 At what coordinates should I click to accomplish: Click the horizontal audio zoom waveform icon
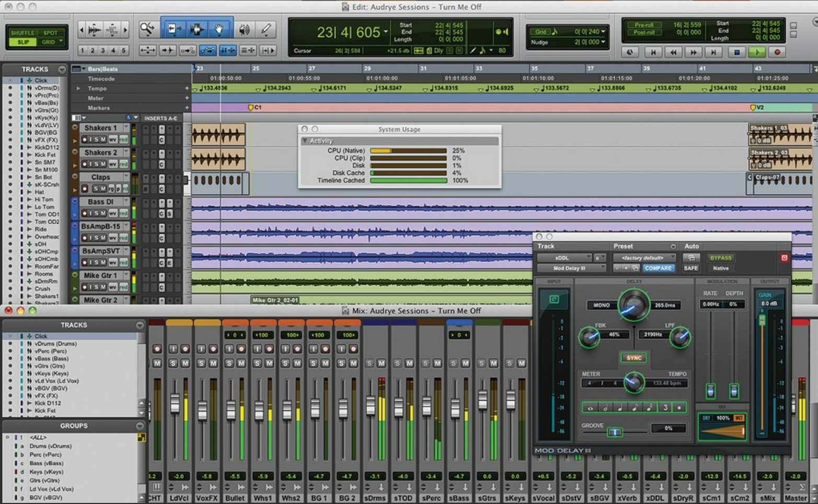pyautogui.click(x=94, y=30)
